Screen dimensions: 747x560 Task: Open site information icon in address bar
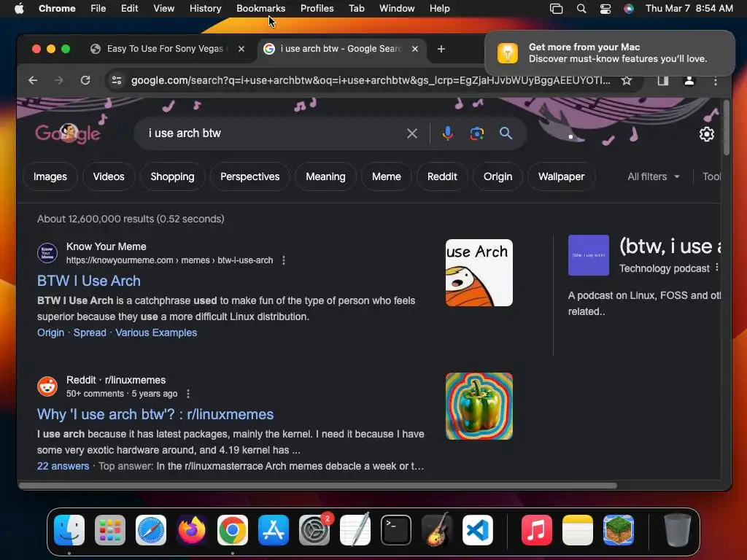click(x=117, y=80)
